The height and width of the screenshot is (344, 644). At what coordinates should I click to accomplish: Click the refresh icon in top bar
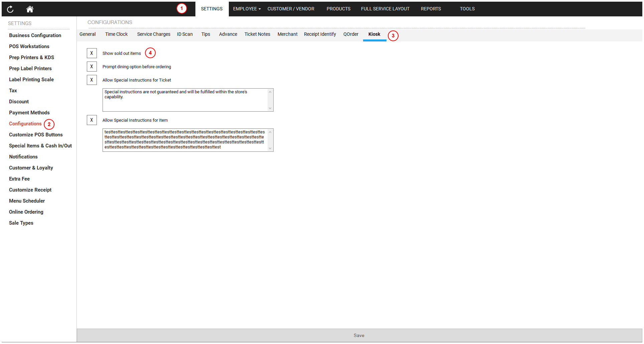point(10,9)
